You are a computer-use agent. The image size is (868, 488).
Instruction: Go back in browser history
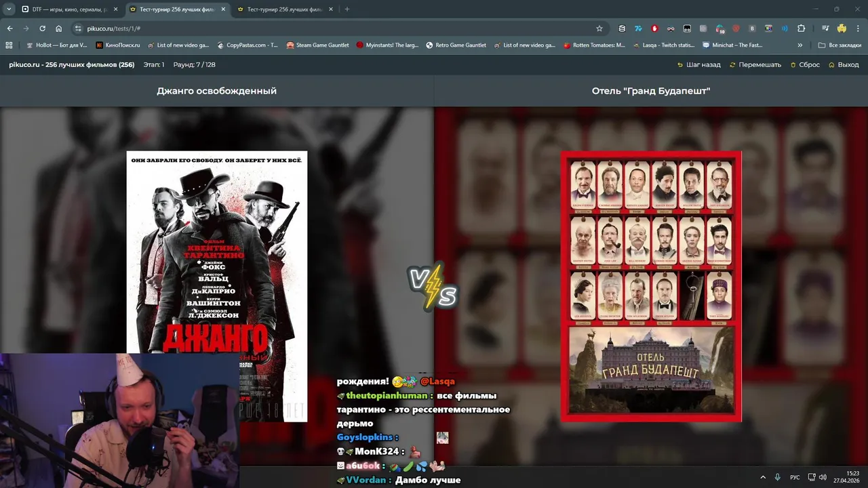(x=9, y=28)
